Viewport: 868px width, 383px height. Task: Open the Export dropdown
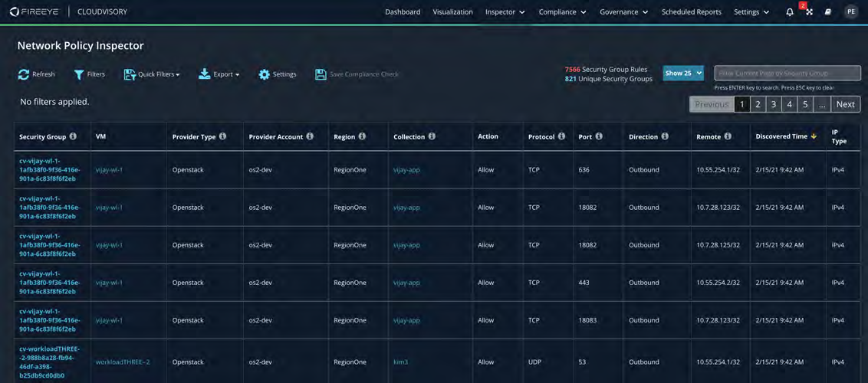219,74
